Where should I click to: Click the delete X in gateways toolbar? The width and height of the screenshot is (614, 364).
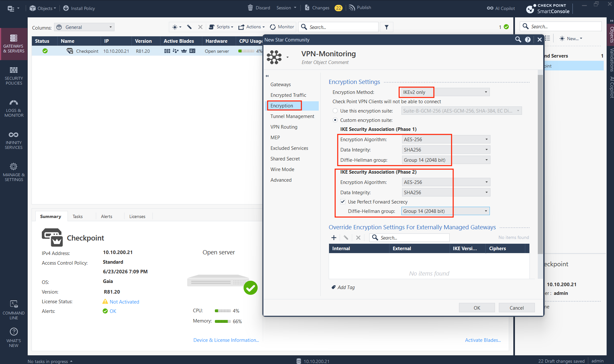(200, 27)
